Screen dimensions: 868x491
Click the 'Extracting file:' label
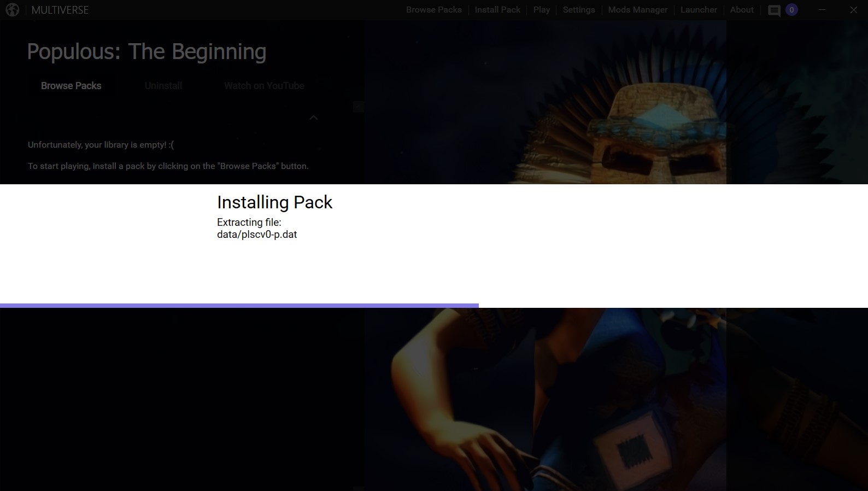249,223
